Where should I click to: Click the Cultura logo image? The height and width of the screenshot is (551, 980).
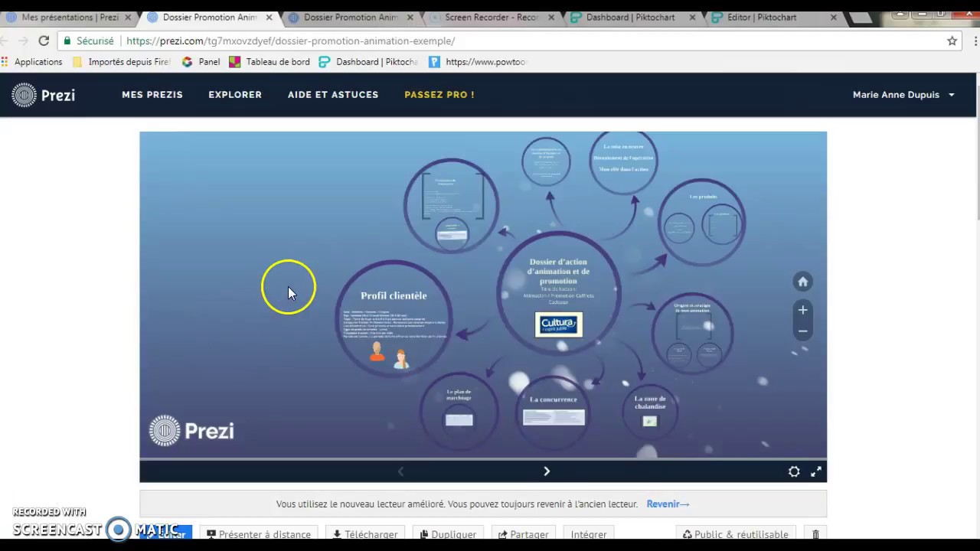pyautogui.click(x=558, y=324)
